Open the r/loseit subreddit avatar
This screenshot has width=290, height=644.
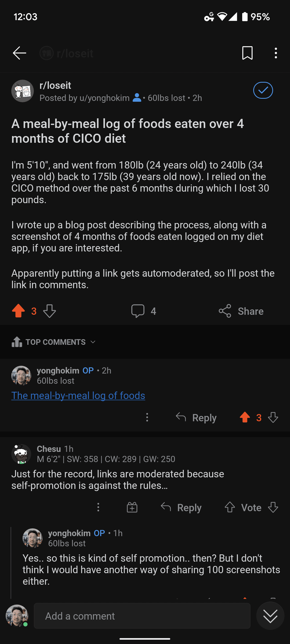23,91
